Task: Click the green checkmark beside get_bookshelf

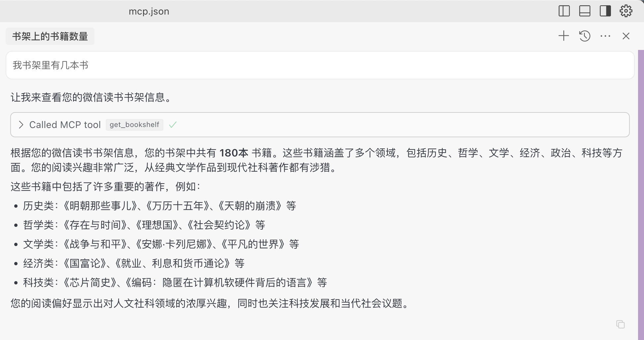Action: pos(173,125)
